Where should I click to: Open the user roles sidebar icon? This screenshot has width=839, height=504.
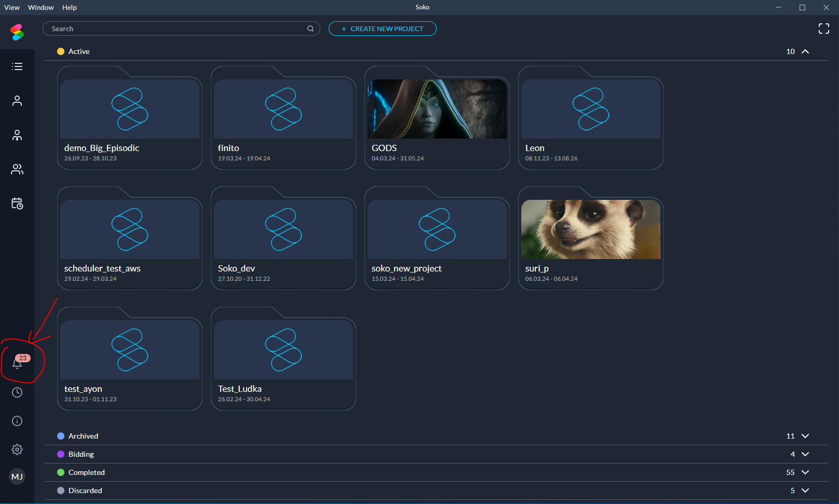tap(17, 135)
